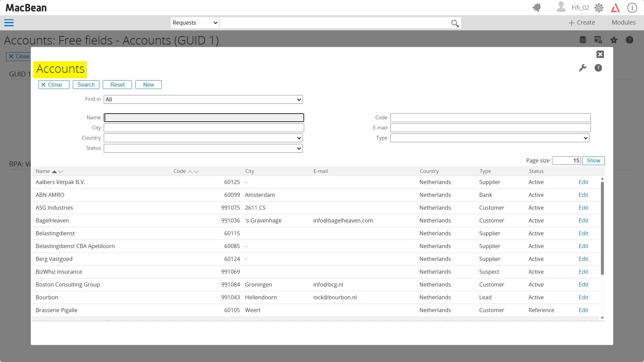Viewport: 644px width, 362px height.
Task: Click the star favorites icon
Action: coord(614,40)
